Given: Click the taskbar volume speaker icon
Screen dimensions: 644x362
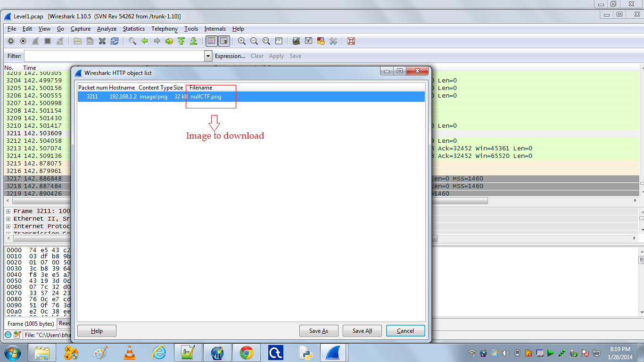Looking at the screenshot, I should click(x=506, y=353).
